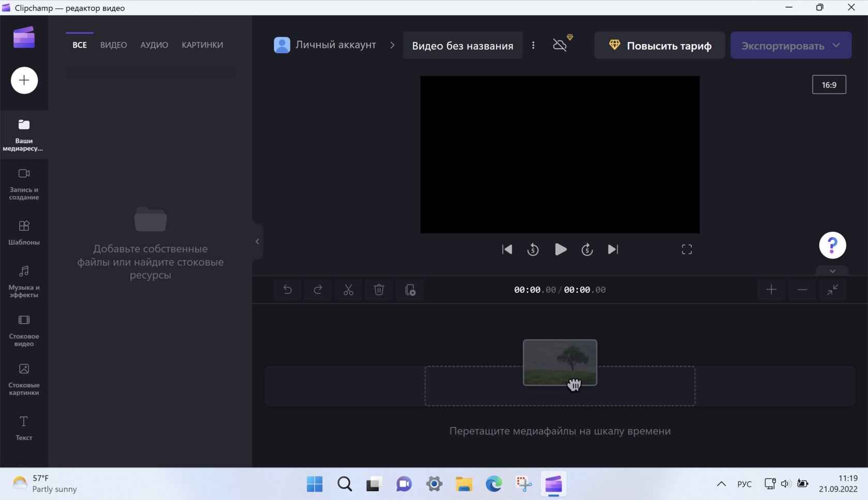The image size is (868, 500).
Task: Click the trash delete icon in timeline toolbar
Action: pyautogui.click(x=379, y=290)
